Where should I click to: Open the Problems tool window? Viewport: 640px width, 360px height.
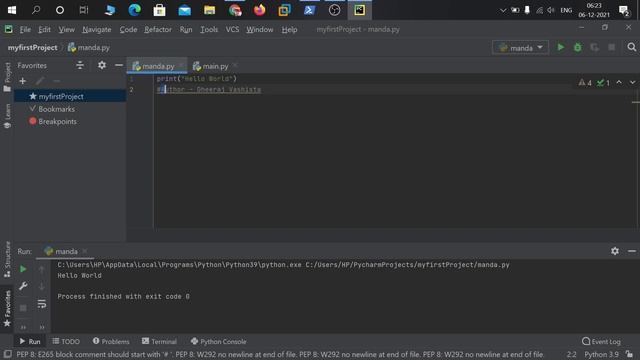(111, 342)
